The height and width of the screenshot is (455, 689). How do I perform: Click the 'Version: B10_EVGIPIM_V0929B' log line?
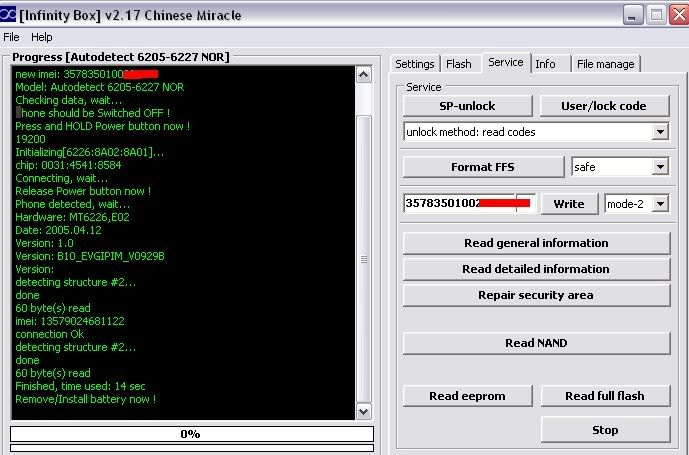pyautogui.click(x=90, y=256)
